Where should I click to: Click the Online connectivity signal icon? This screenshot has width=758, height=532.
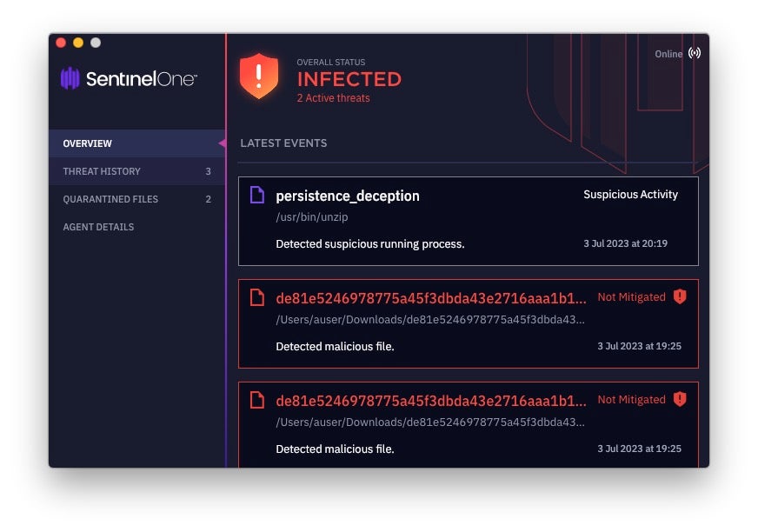click(694, 53)
